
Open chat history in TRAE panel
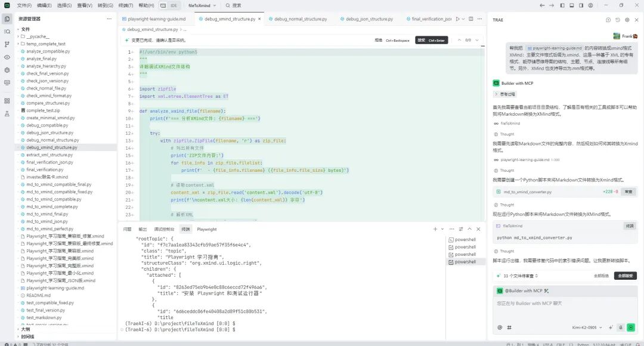(618, 20)
